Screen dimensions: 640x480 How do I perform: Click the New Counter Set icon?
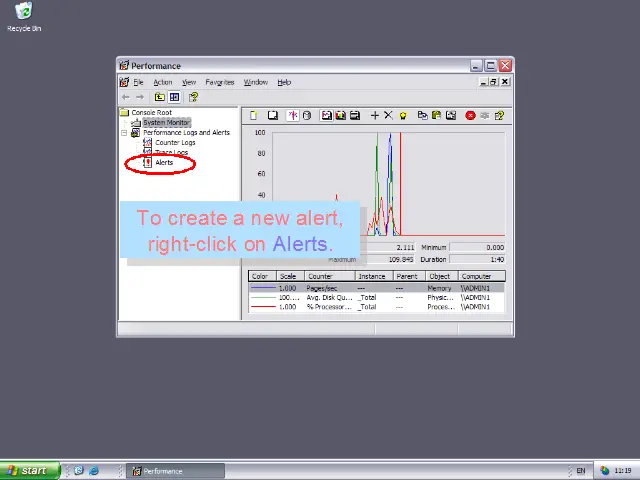point(253,116)
